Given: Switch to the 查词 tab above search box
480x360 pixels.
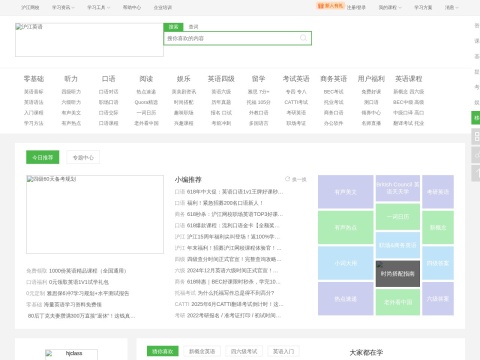Looking at the screenshot, I should click(x=193, y=27).
